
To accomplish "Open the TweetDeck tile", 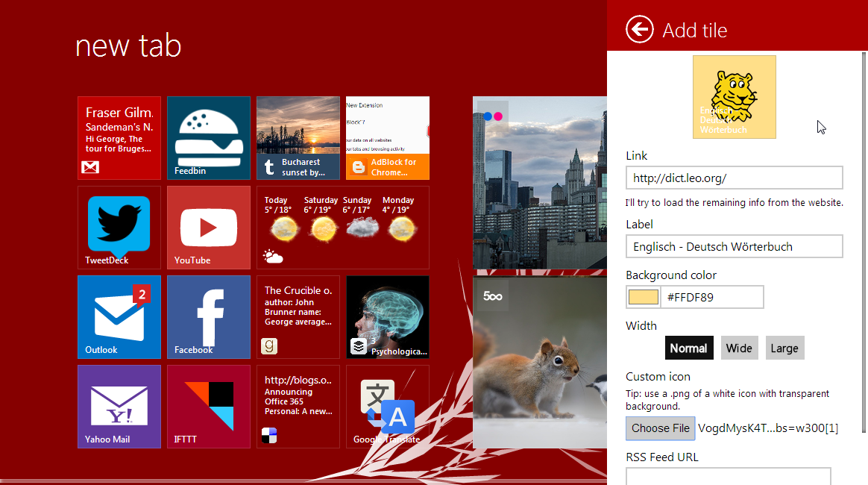I will point(119,227).
